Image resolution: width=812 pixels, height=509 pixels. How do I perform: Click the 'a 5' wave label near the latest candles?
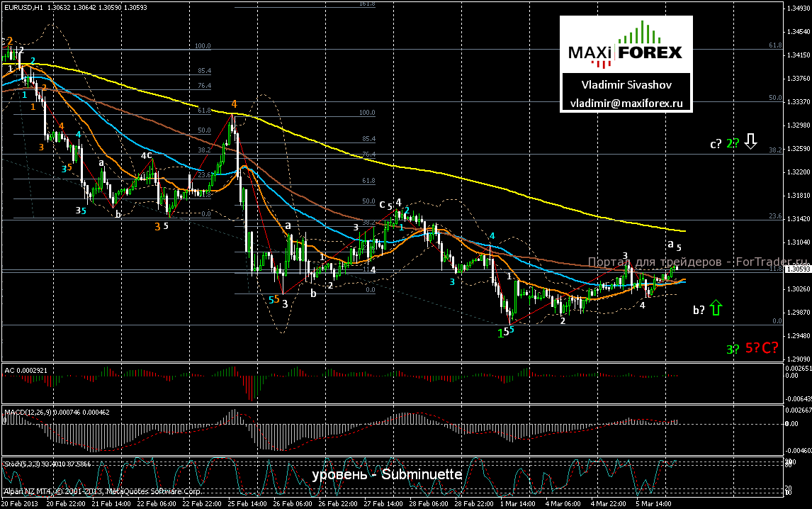(675, 245)
